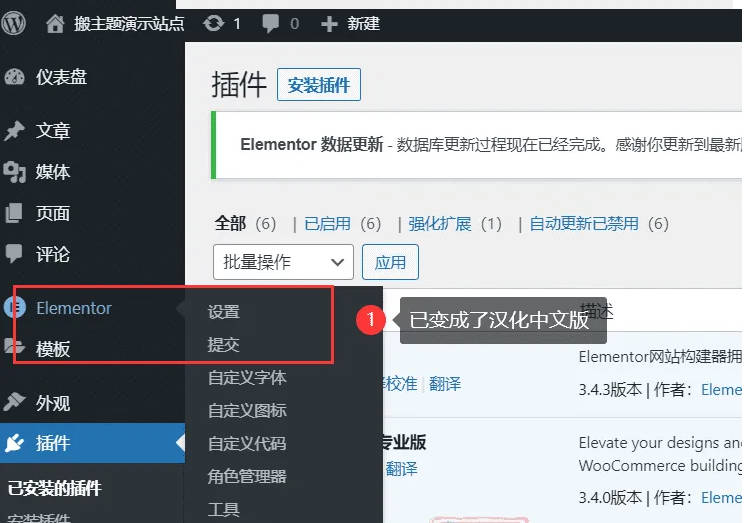Viewport: 744px width, 523px height.
Task: Click the Elementor logo icon in sidebar
Action: tap(15, 308)
